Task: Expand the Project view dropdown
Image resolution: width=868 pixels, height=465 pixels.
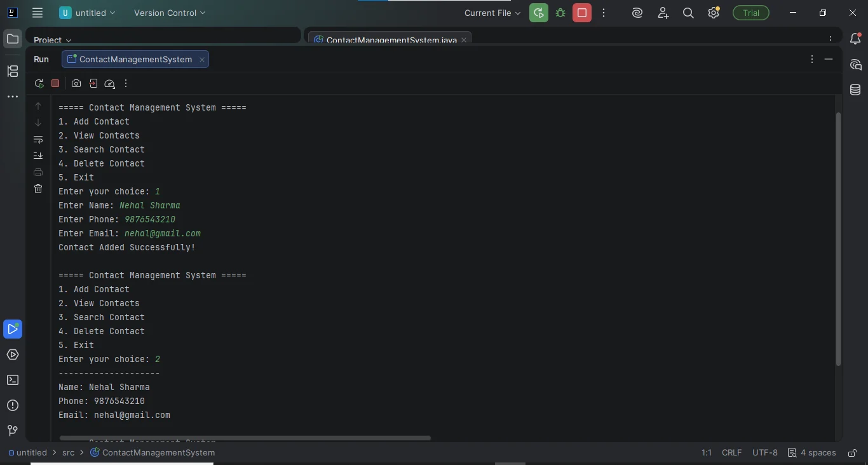Action: [53, 40]
